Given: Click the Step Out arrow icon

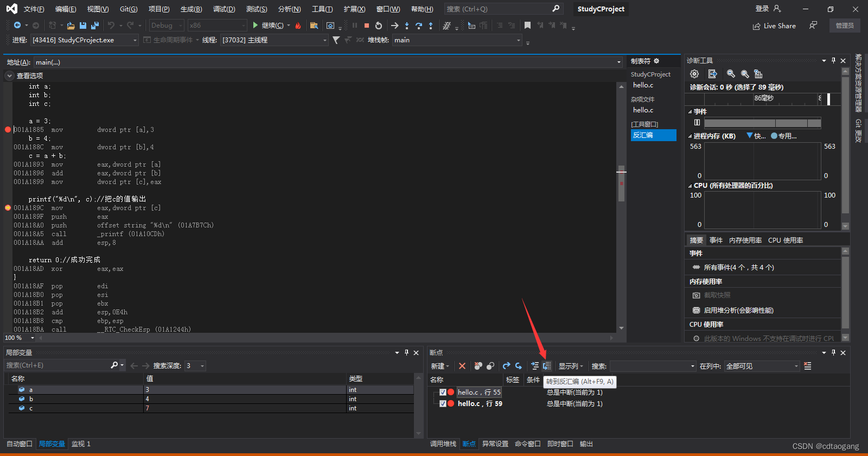Looking at the screenshot, I should 431,26.
